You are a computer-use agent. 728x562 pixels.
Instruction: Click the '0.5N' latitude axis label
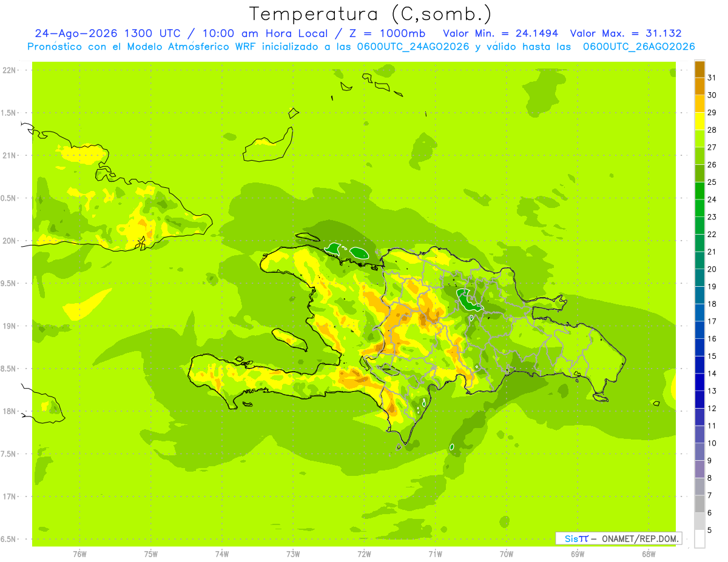(x=9, y=198)
